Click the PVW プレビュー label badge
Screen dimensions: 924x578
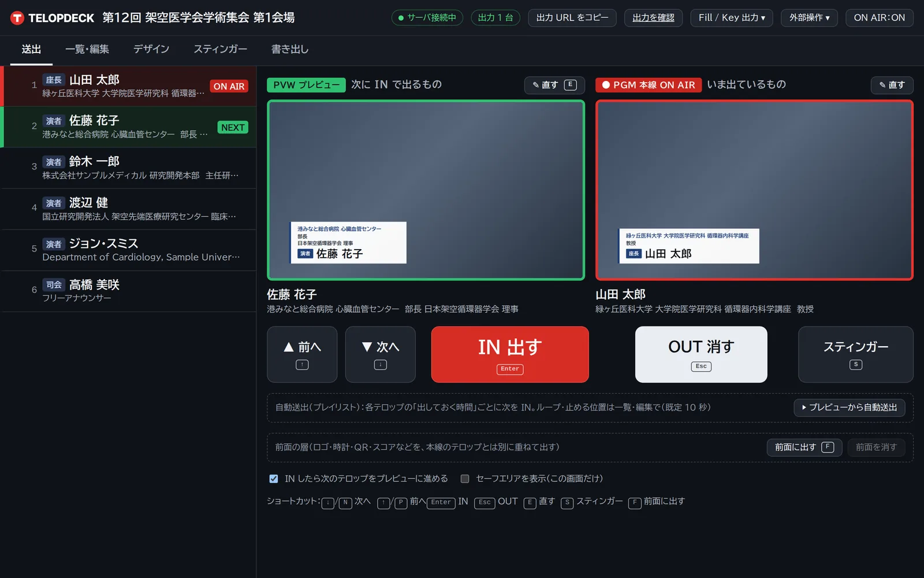[x=306, y=85]
